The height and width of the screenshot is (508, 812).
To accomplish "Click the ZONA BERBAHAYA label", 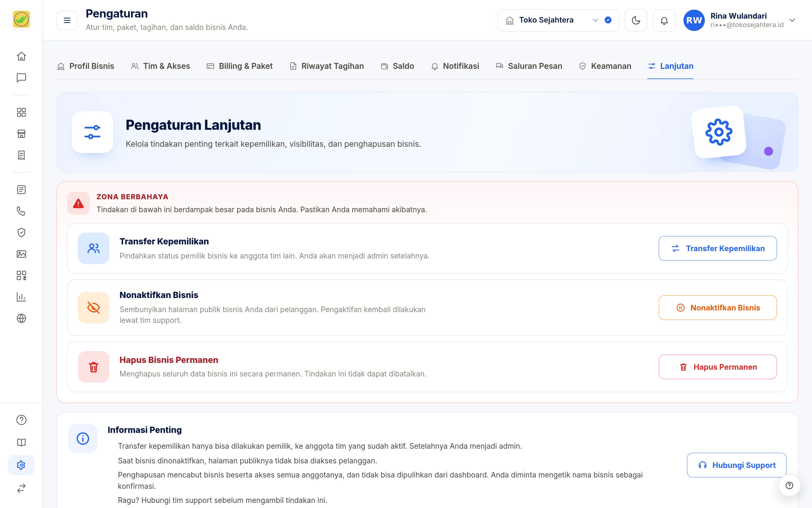I will point(132,196).
